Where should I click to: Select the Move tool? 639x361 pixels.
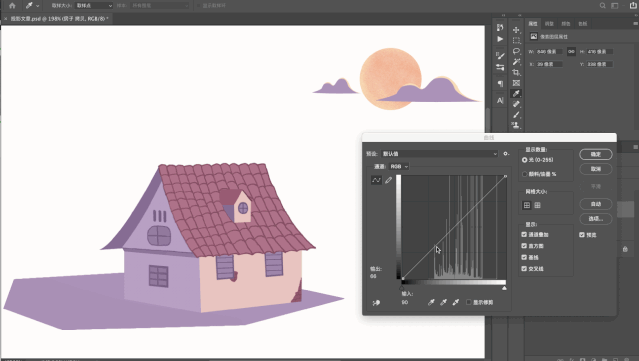click(516, 30)
